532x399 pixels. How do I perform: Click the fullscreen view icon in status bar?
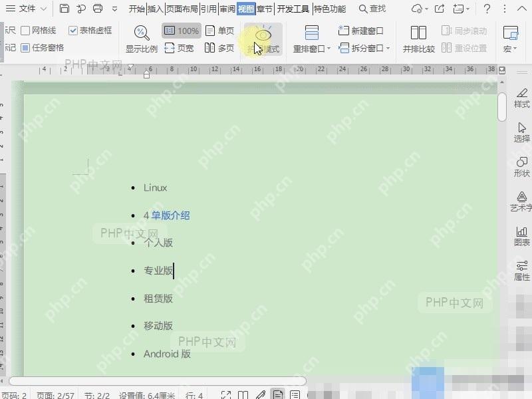(x=226, y=394)
